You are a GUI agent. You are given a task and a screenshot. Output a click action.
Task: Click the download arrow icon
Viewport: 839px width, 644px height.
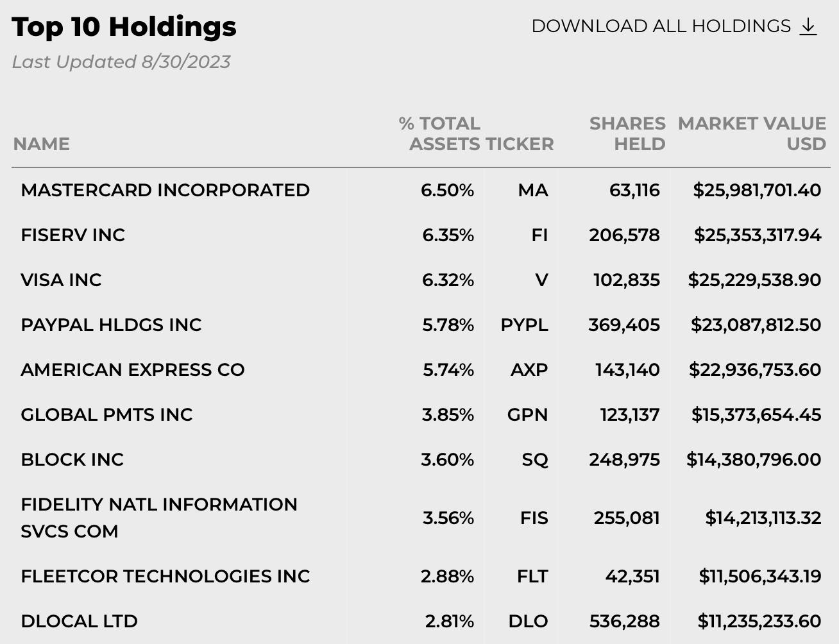(808, 26)
